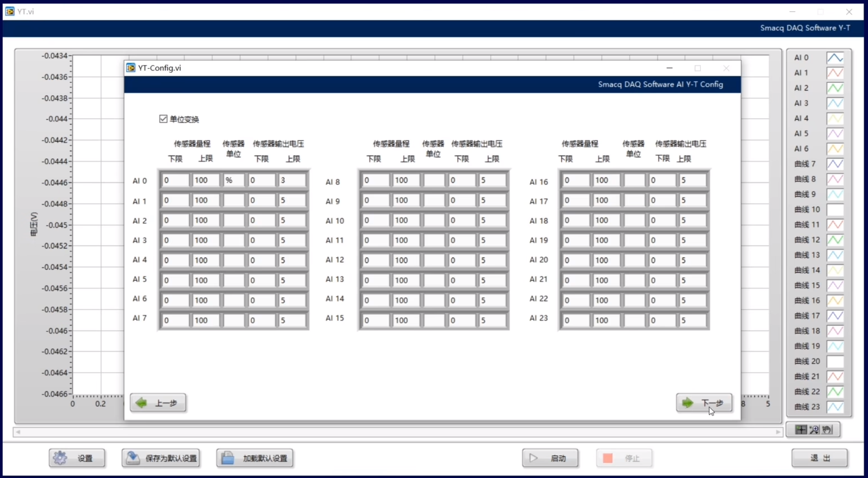Open the 曲线 16 plot color swatch
Viewport: 868px width, 478px height.
(835, 301)
